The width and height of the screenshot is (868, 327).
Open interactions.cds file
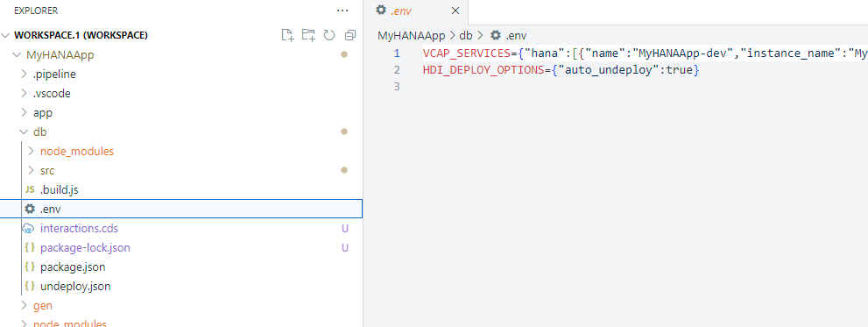pos(79,228)
